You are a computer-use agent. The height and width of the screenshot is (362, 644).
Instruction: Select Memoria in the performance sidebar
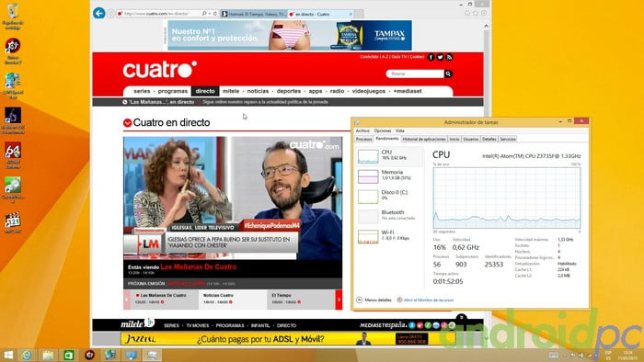[x=389, y=176]
